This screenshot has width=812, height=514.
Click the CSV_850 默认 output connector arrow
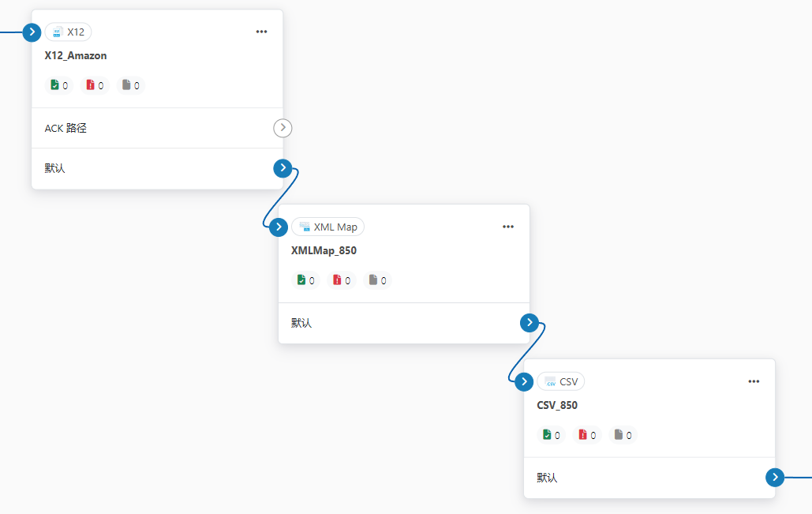pos(776,477)
